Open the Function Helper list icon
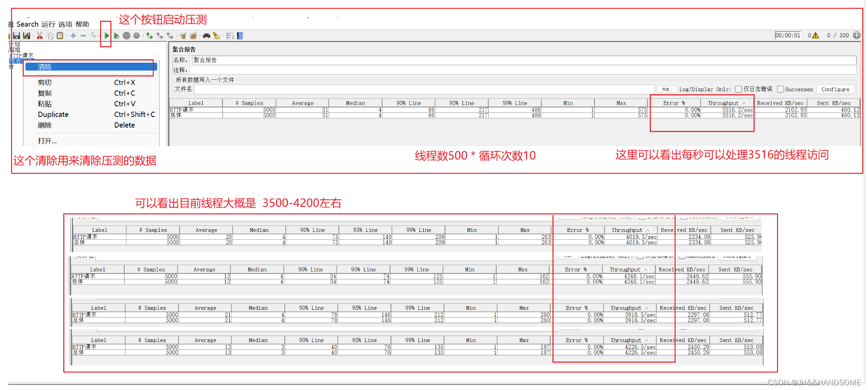 [230, 35]
